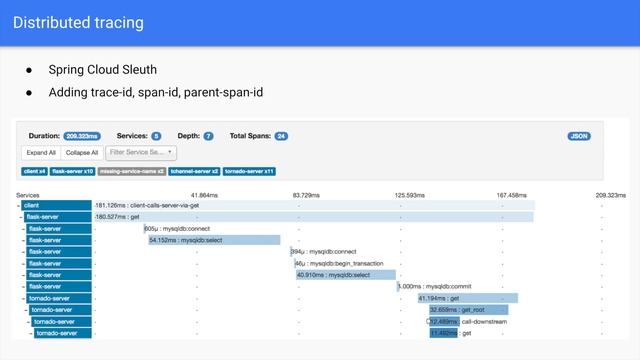Collapse the flask-server 180.527ms get row

[x=21, y=217]
